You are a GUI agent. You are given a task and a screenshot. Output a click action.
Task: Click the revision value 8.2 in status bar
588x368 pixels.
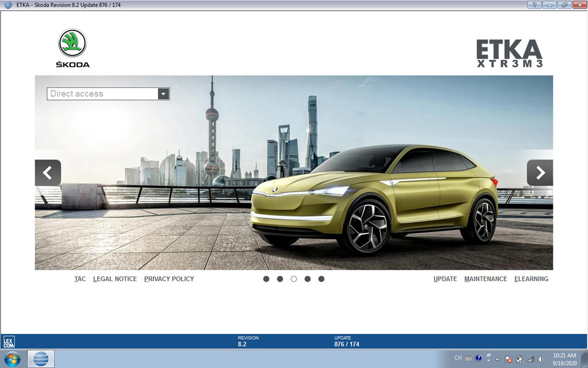click(x=242, y=344)
